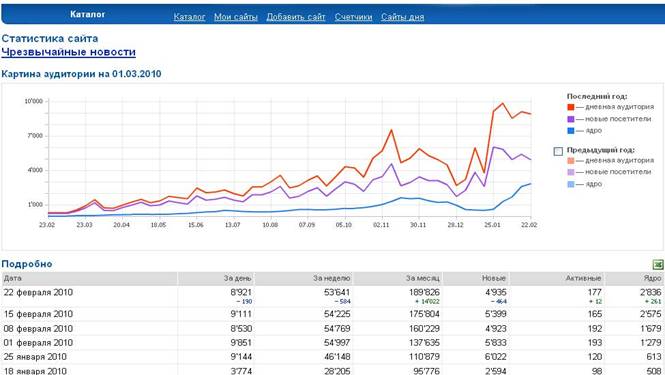Click chart date label 02.11
Viewport: 665px width, 375px height.
click(381, 225)
